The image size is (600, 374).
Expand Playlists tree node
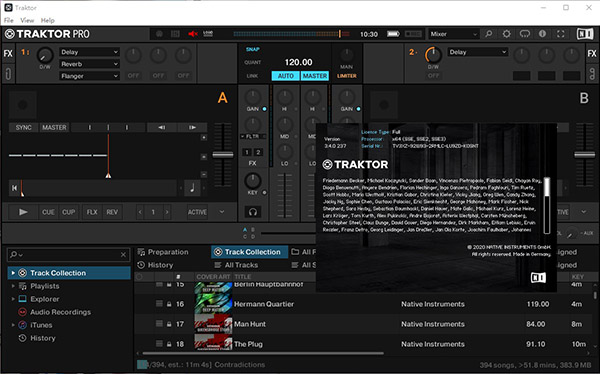coord(13,286)
